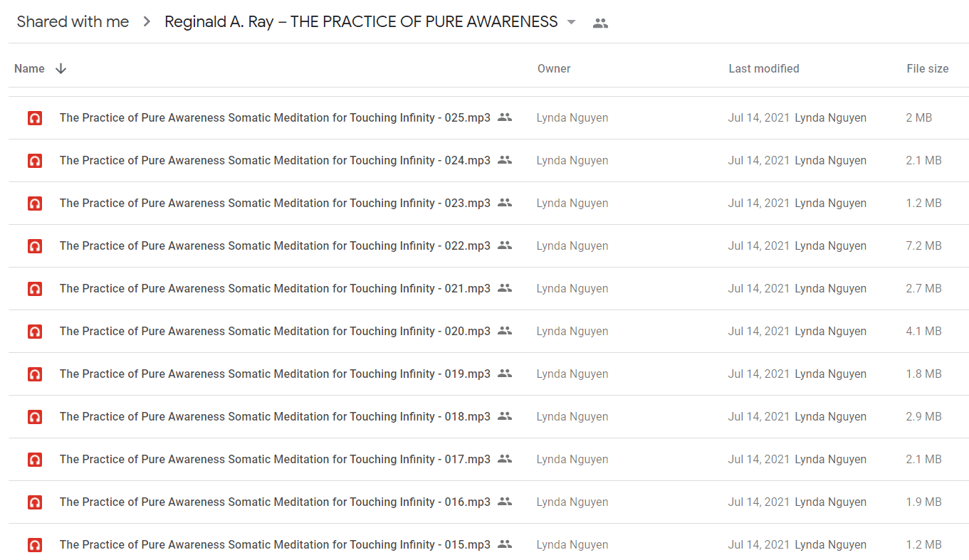Click the audio icon for file 023.mp3
Screen dimensions: 969x560
pos(35,204)
